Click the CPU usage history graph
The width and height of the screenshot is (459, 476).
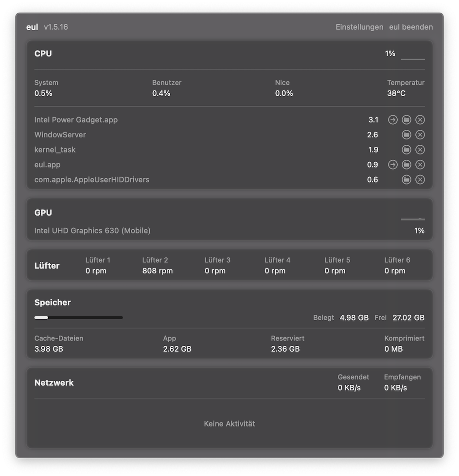413,55
